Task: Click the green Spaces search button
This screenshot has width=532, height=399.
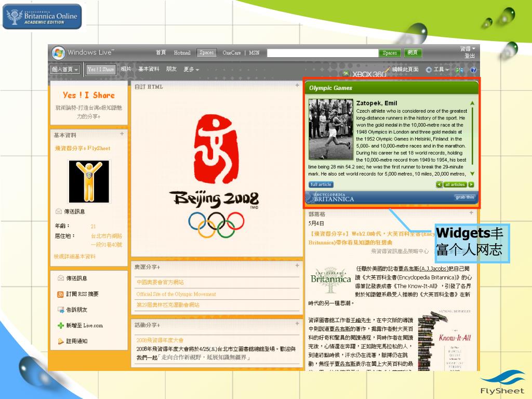Action: [390, 53]
